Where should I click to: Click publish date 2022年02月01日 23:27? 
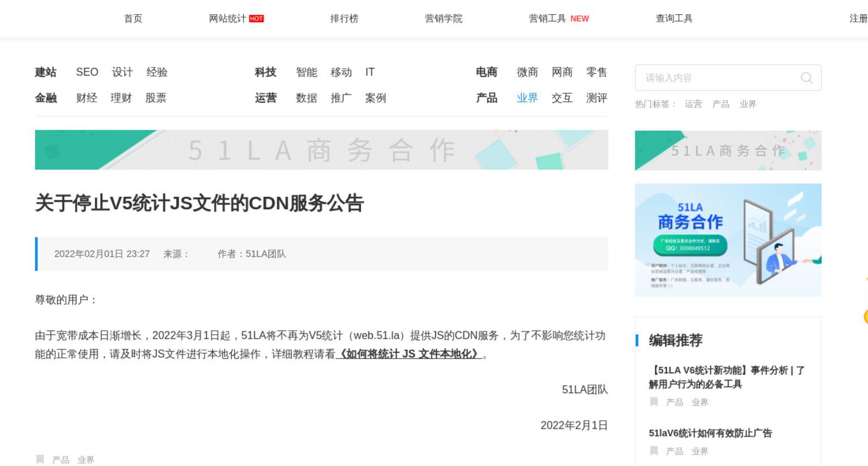pos(102,254)
